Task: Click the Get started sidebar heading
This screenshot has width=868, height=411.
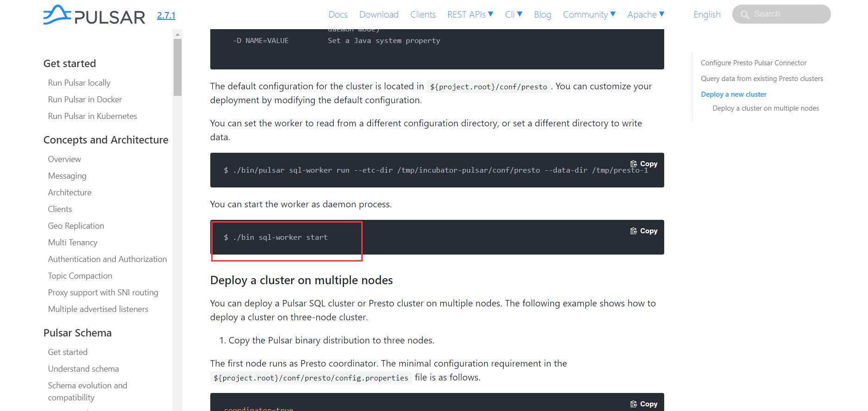Action: tap(69, 63)
